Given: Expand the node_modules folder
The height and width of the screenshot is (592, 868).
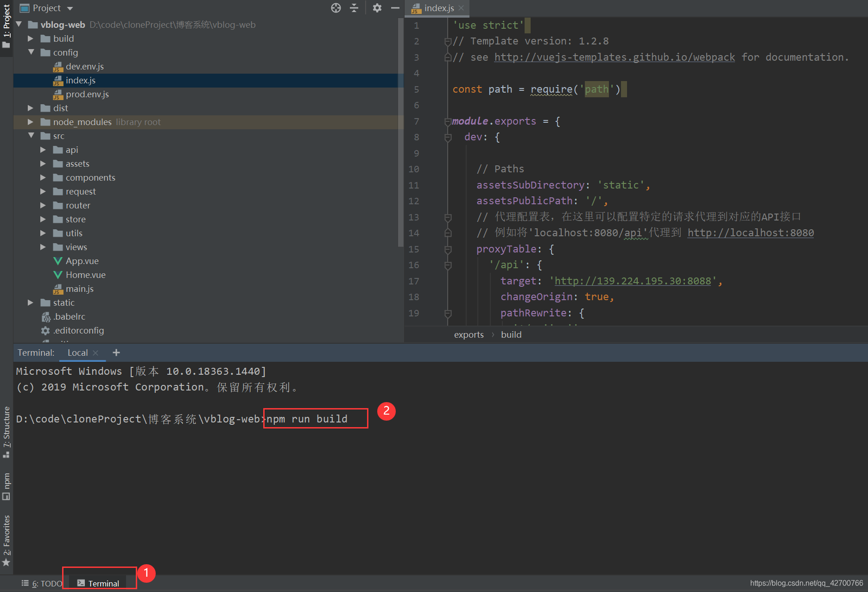Looking at the screenshot, I should (x=31, y=122).
